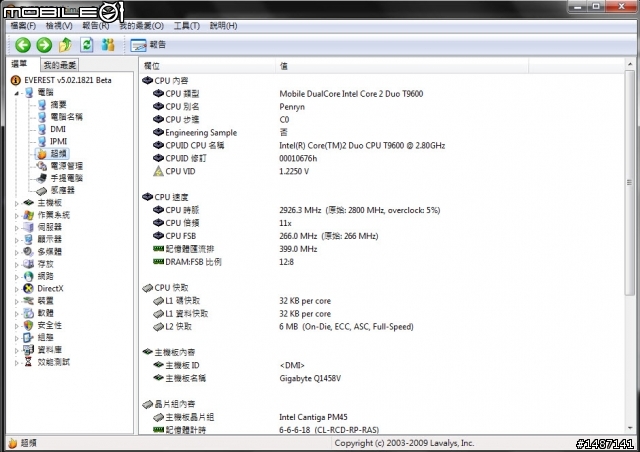Viewport: 640px width, 452px height.
Task: Expand the DirectX tree node arrow
Action: click(17, 289)
